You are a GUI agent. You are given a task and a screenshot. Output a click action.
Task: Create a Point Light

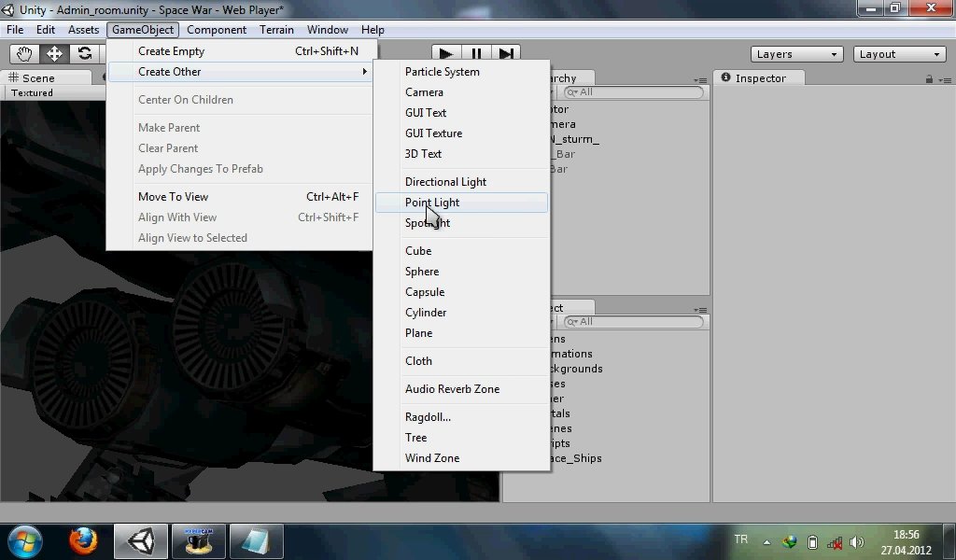461,203
